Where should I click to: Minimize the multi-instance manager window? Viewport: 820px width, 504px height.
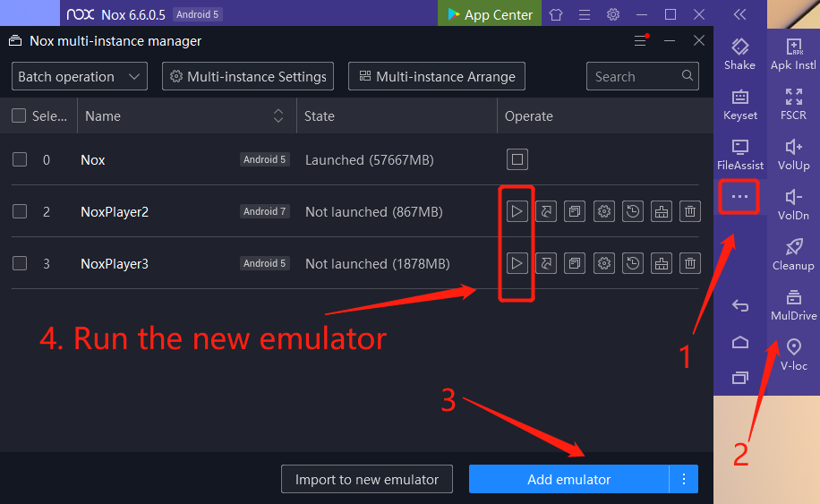point(670,40)
